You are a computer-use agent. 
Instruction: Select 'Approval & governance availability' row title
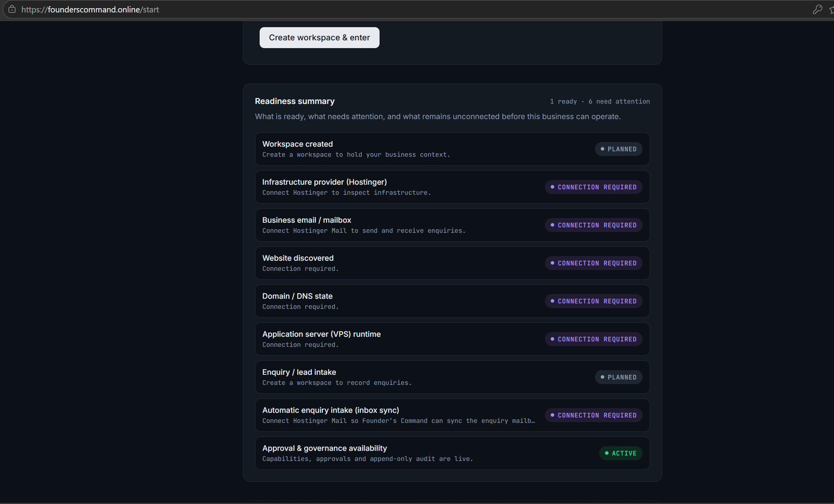point(324,448)
